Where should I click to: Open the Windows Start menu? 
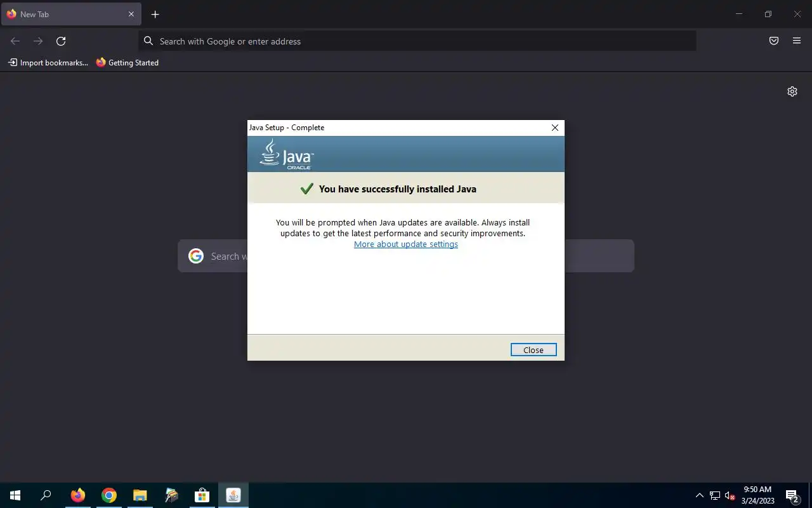tap(15, 495)
